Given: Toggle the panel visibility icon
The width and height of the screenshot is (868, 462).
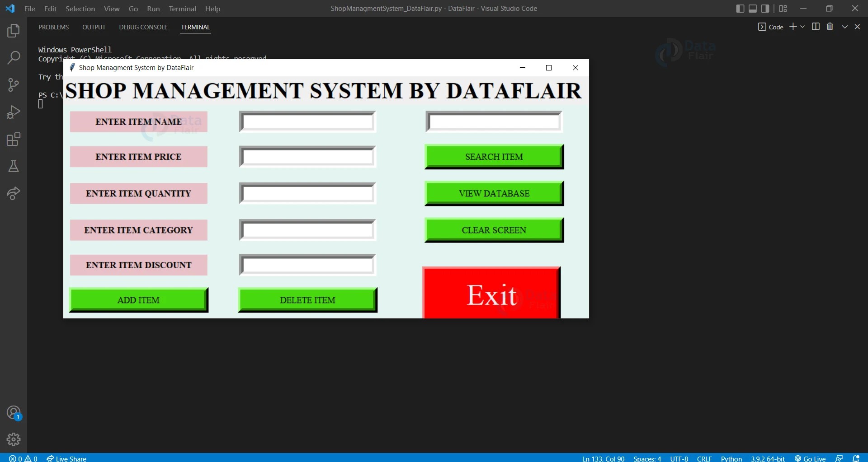Looking at the screenshot, I should pos(753,8).
